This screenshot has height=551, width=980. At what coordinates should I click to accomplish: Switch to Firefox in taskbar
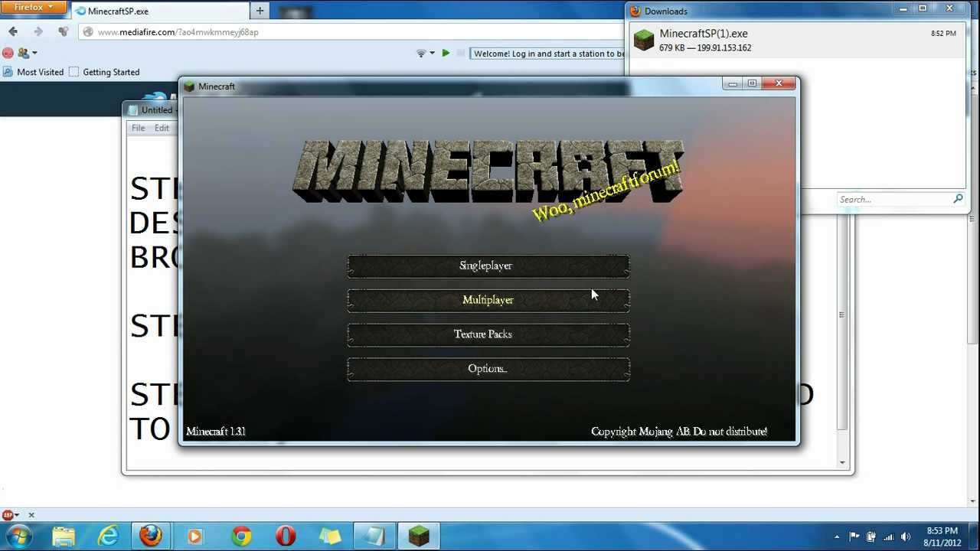pos(151,536)
